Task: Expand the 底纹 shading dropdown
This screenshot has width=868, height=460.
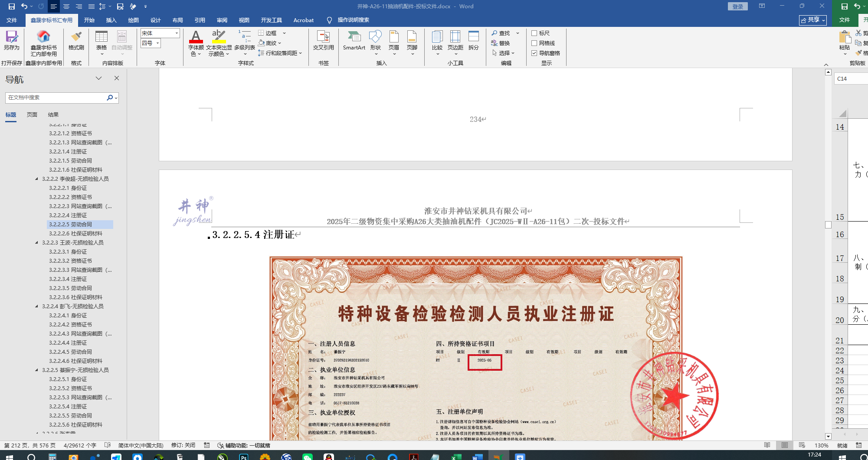Action: [279, 43]
